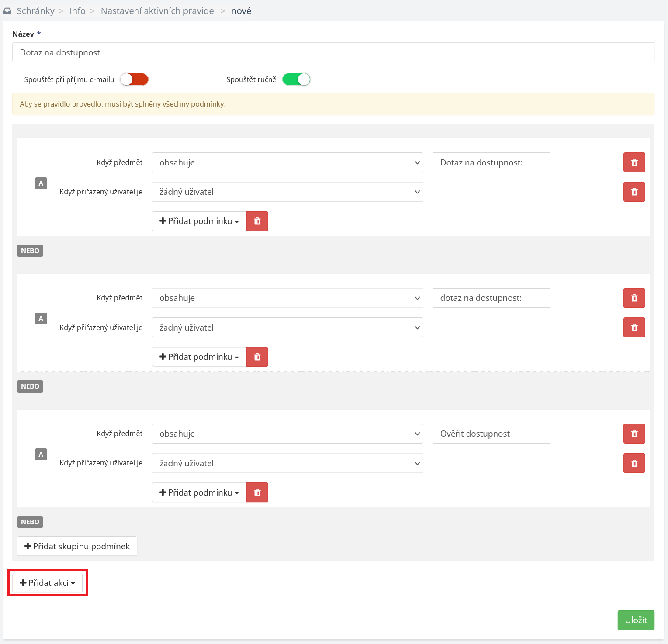The width and height of the screenshot is (668, 644).
Task: Delete first group's assigned user condition
Action: pyautogui.click(x=634, y=192)
